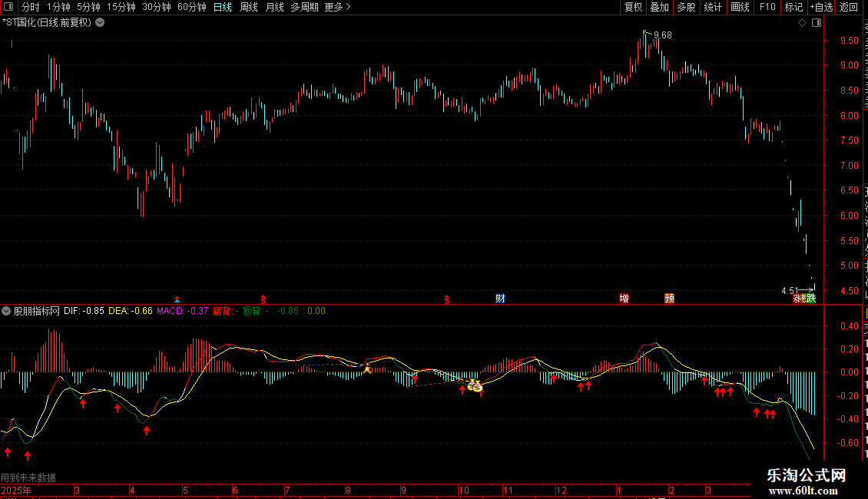The image size is (868, 499).
Task: Select the 15分钟 period tab
Action: pyautogui.click(x=121, y=7)
